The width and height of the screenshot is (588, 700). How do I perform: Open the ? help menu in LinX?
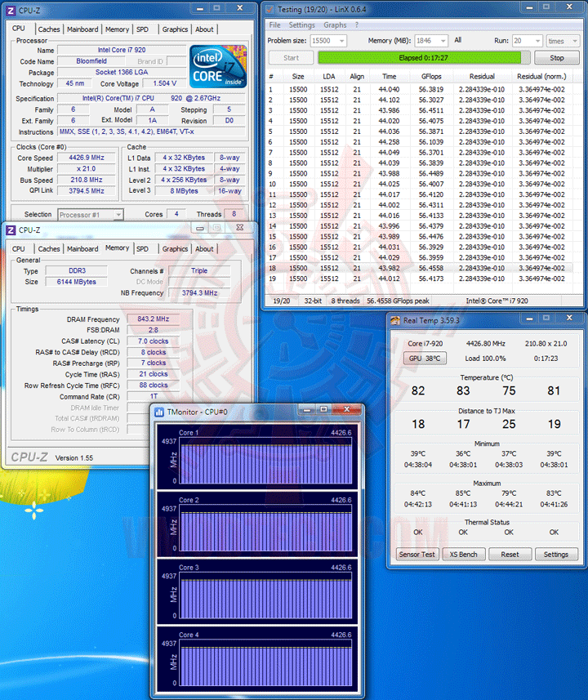pos(357,25)
